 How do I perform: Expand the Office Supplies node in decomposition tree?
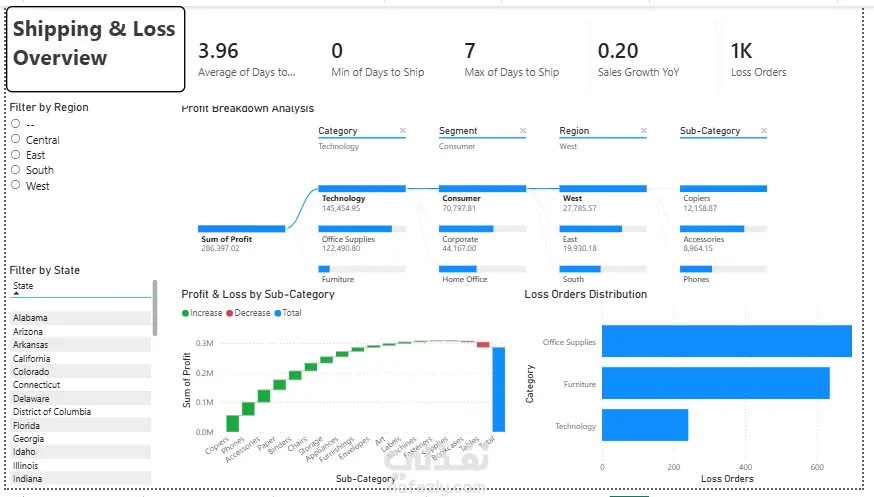362,229
